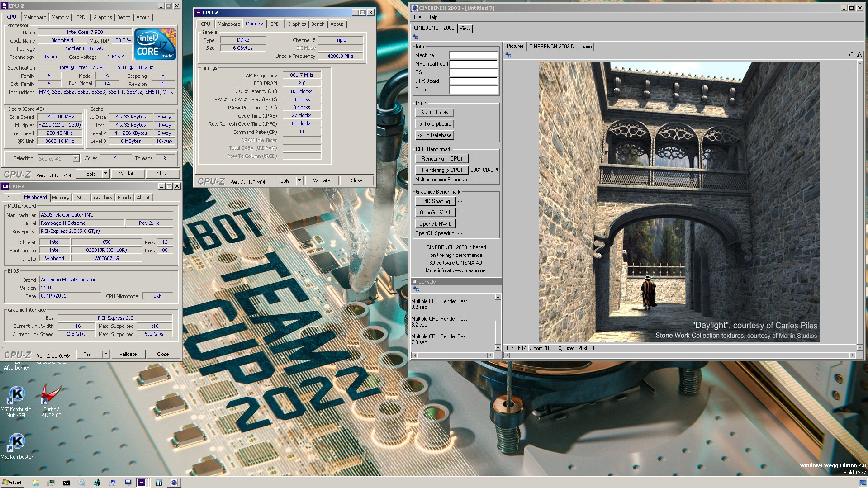Switch to CPU-Z purple chip taskbar button

(142, 483)
